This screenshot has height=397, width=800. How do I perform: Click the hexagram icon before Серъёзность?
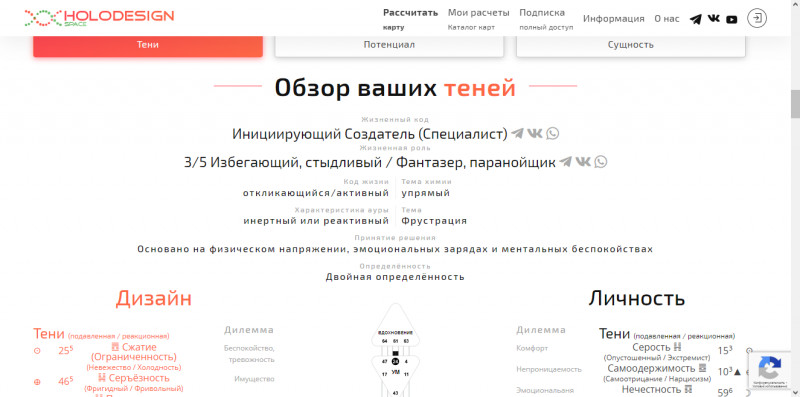[x=102, y=378]
